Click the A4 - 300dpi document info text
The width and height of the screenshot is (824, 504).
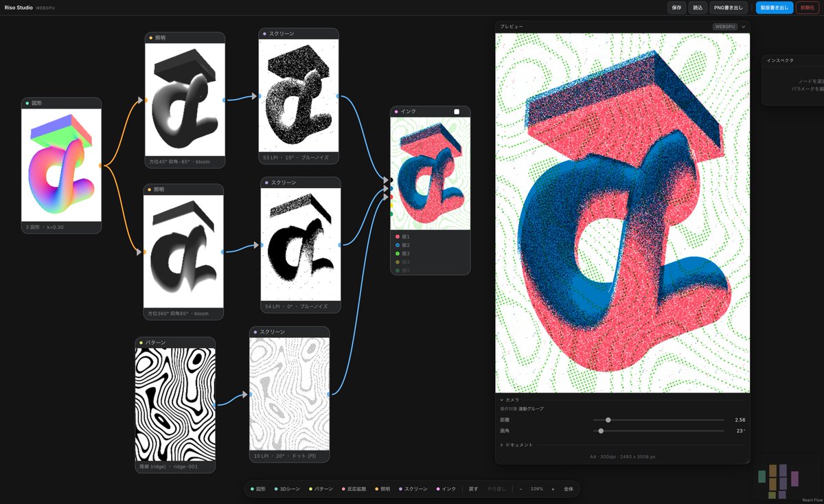(x=623, y=456)
